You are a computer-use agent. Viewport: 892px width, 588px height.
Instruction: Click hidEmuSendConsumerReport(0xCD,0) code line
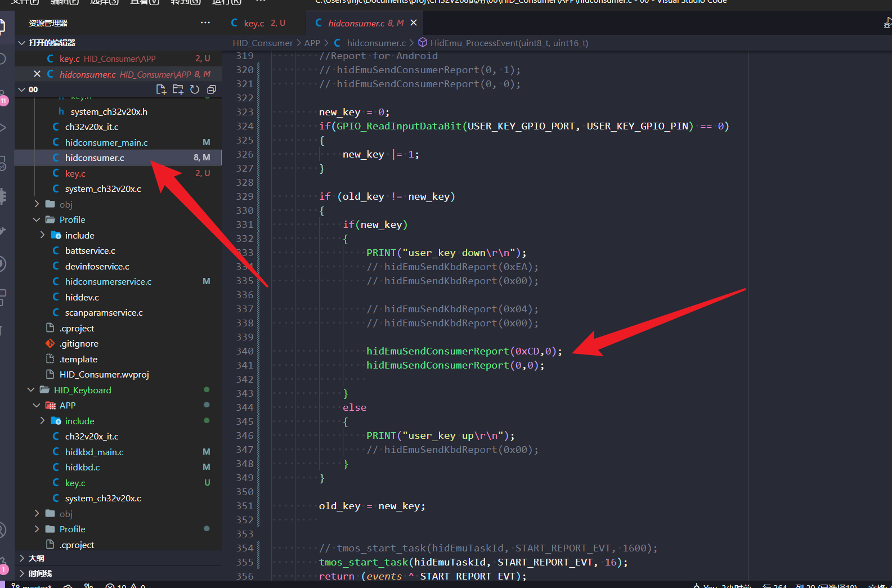click(x=464, y=351)
